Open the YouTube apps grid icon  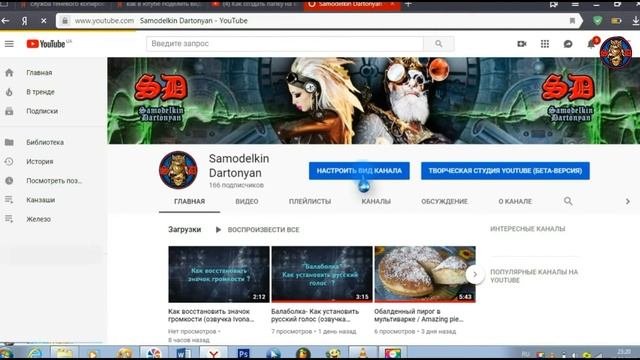545,44
